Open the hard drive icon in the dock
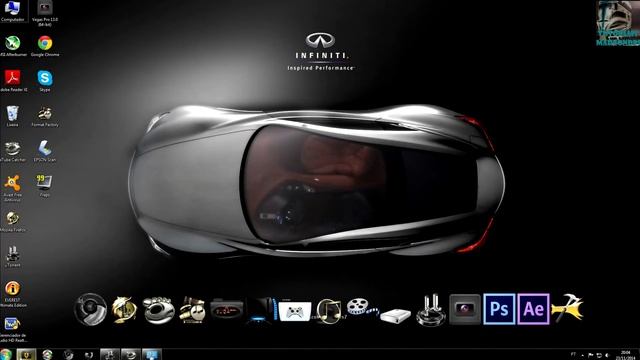Viewport: 640px width, 360px height. click(x=395, y=316)
